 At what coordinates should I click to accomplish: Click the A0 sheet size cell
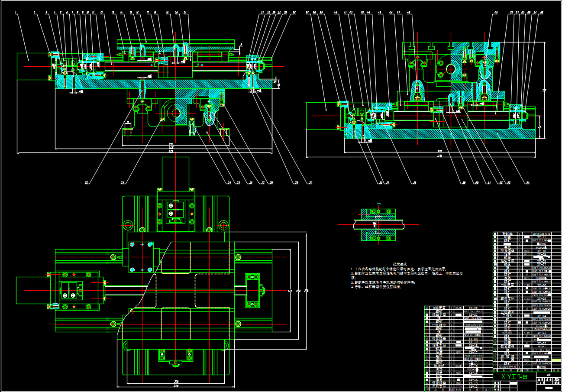tap(549, 375)
